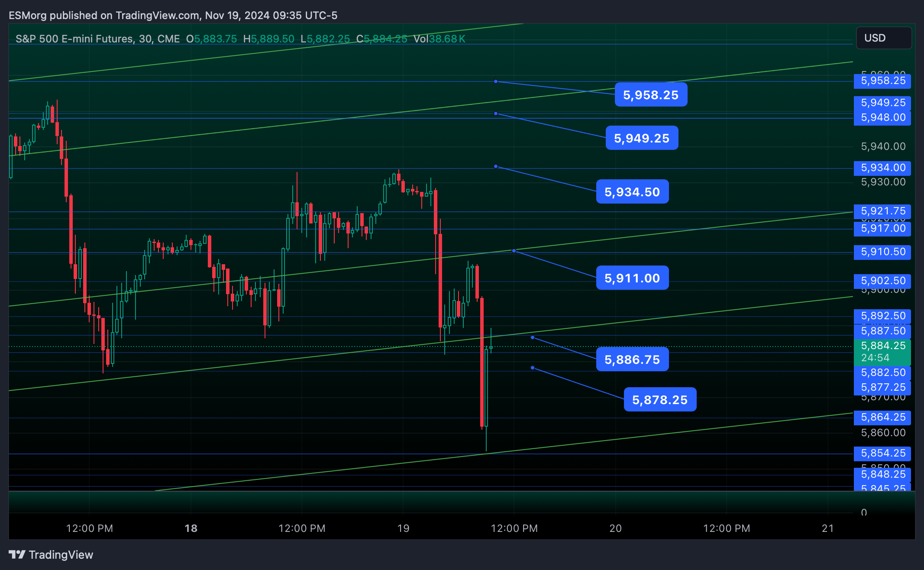This screenshot has width=924, height=570.
Task: Click the 5,882.50 price axis label
Action: [x=882, y=373]
